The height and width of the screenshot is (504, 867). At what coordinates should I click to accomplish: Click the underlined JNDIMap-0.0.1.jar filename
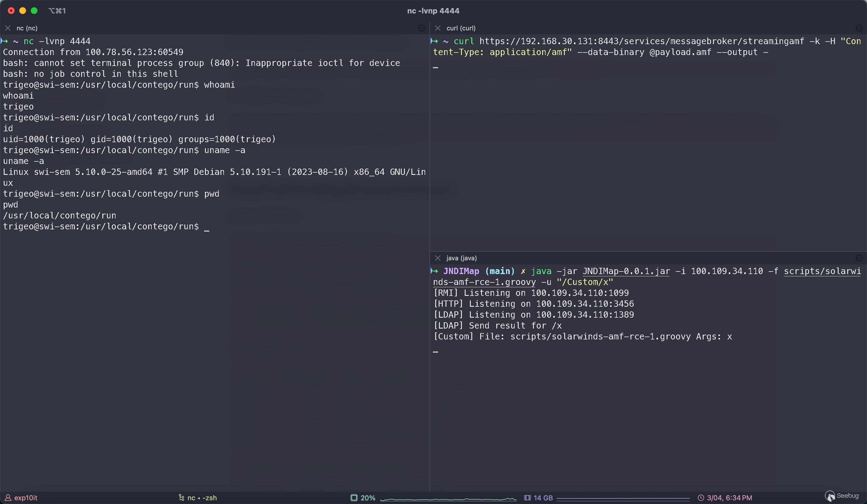(x=626, y=271)
